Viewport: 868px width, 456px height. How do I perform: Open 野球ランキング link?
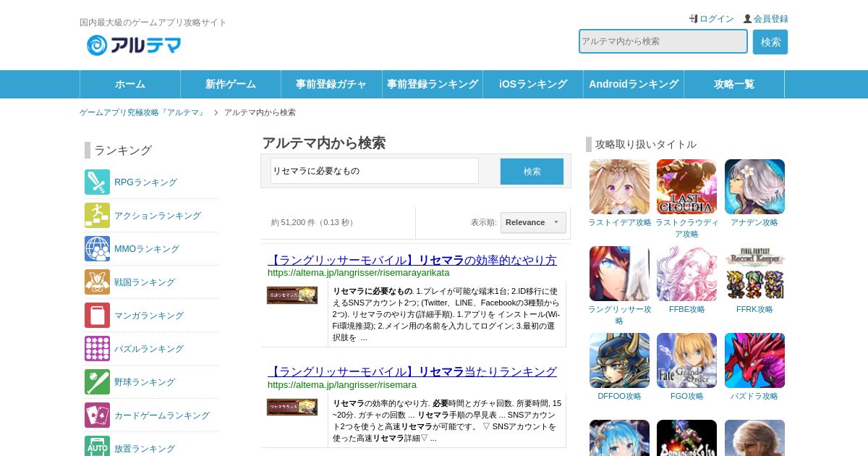pos(145,382)
